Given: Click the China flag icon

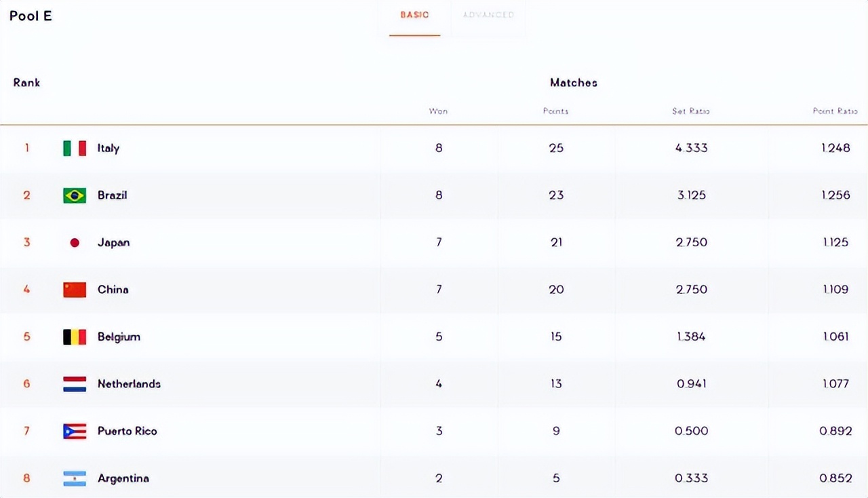Looking at the screenshot, I should pyautogui.click(x=75, y=290).
